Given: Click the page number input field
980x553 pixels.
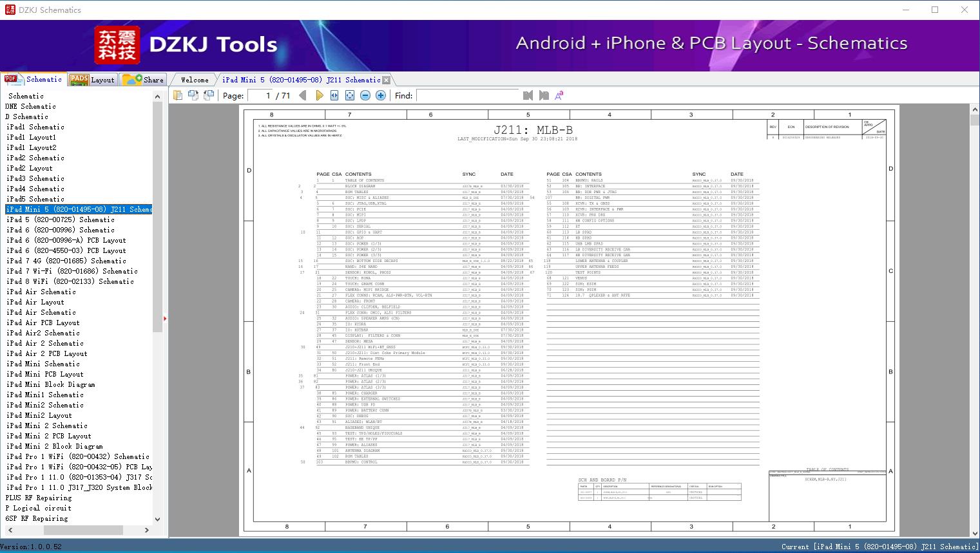Looking at the screenshot, I should (260, 95).
